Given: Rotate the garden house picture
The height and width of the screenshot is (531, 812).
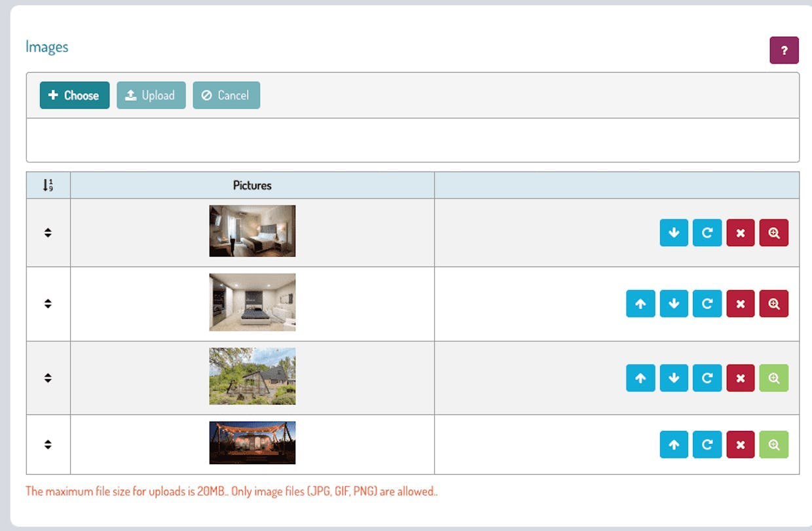Looking at the screenshot, I should point(707,378).
